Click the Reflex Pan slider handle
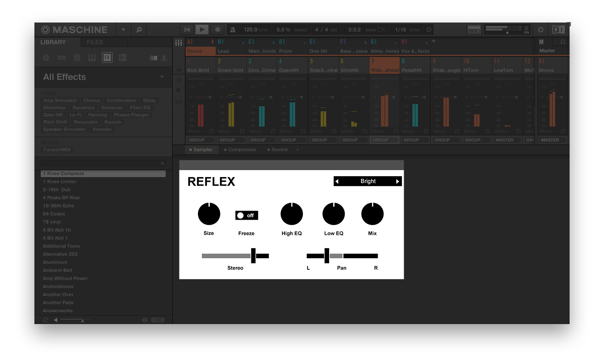The height and width of the screenshot is (364, 604). [x=327, y=256]
